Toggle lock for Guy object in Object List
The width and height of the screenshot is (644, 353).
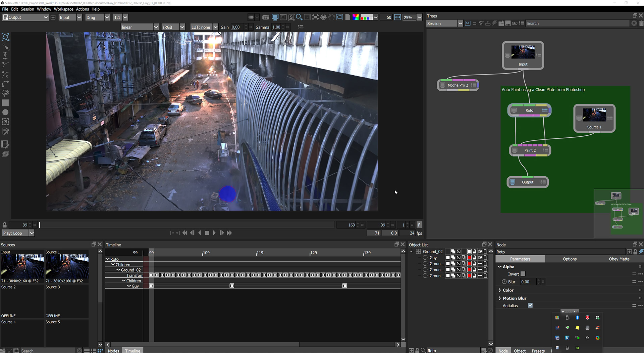pyautogui.click(x=475, y=258)
